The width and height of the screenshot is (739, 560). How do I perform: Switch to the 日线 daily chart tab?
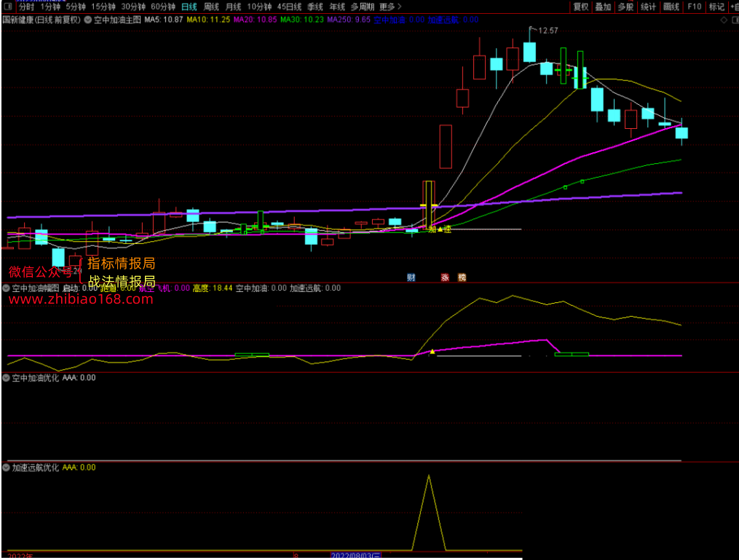coord(189,7)
